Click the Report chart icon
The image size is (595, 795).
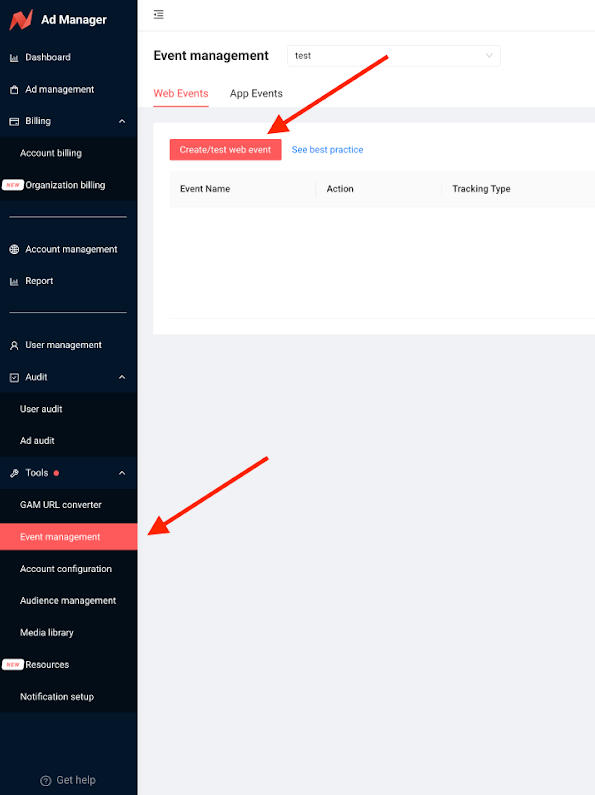[x=14, y=281]
